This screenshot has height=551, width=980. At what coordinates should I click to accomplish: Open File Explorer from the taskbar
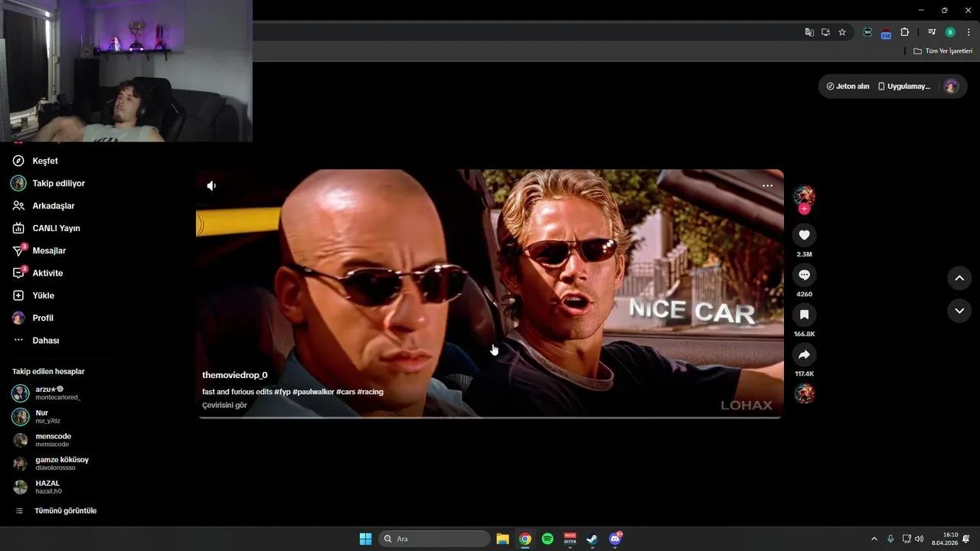click(502, 539)
